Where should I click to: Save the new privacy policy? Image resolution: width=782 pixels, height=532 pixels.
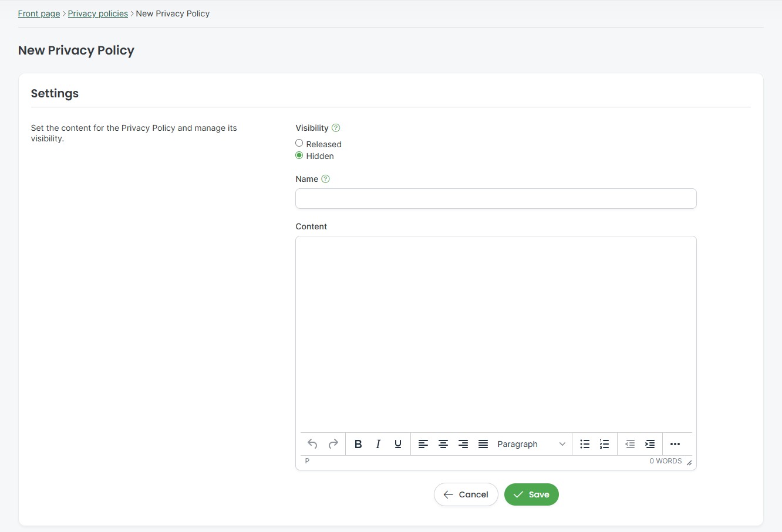pos(531,494)
